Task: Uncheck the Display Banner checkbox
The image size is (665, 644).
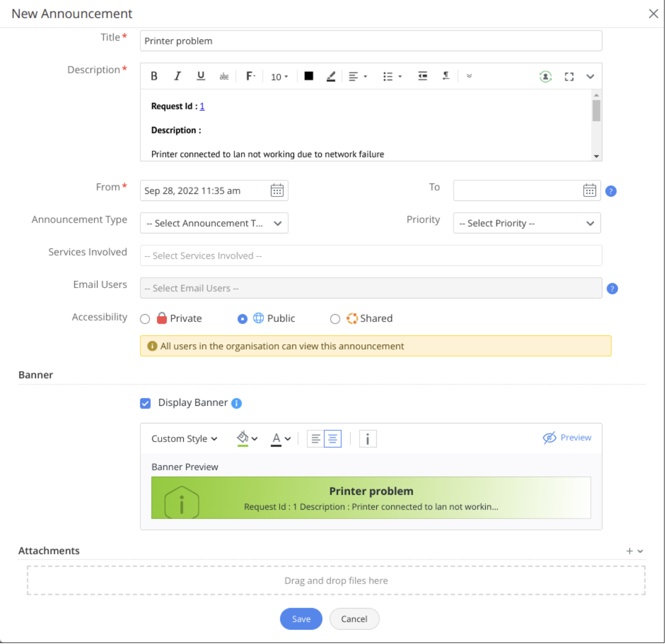Action: pos(145,404)
